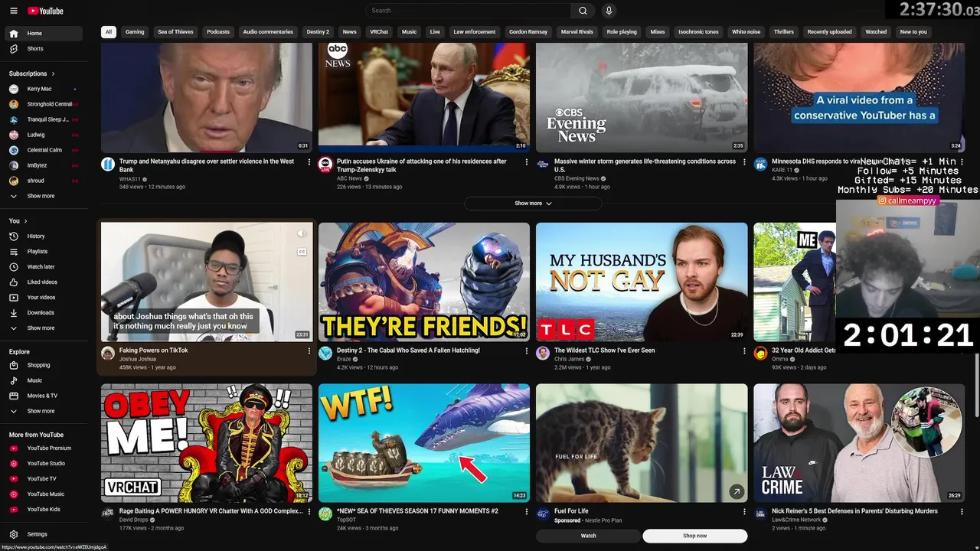Open options menu for Trump and Netanyahu video
980x551 pixels.
tap(309, 162)
